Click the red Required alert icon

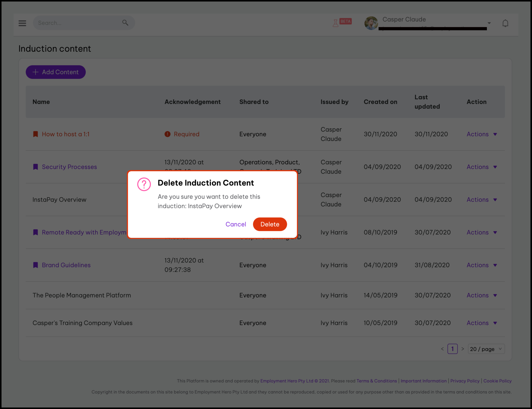167,134
